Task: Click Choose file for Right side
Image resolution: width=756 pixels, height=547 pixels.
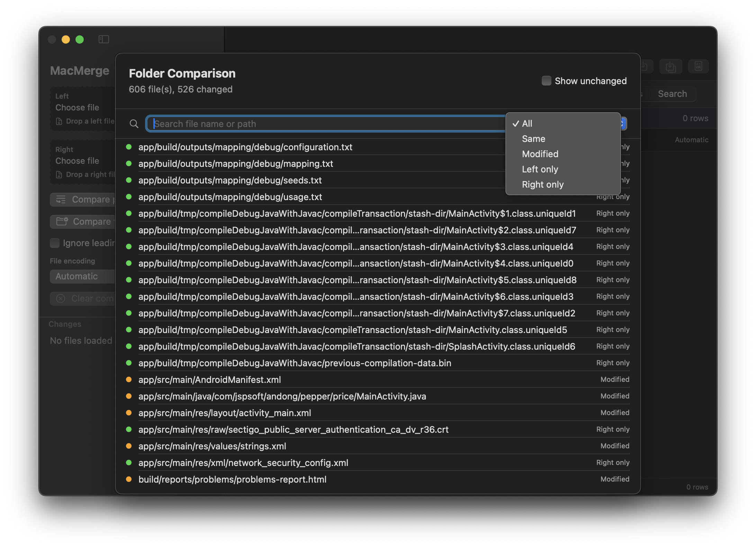Action: click(x=77, y=161)
